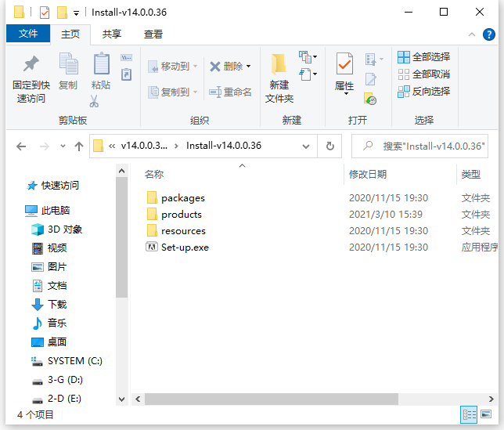The height and width of the screenshot is (430, 504).
Task: Click the Edit icon in Open group
Action: tap(370, 79)
